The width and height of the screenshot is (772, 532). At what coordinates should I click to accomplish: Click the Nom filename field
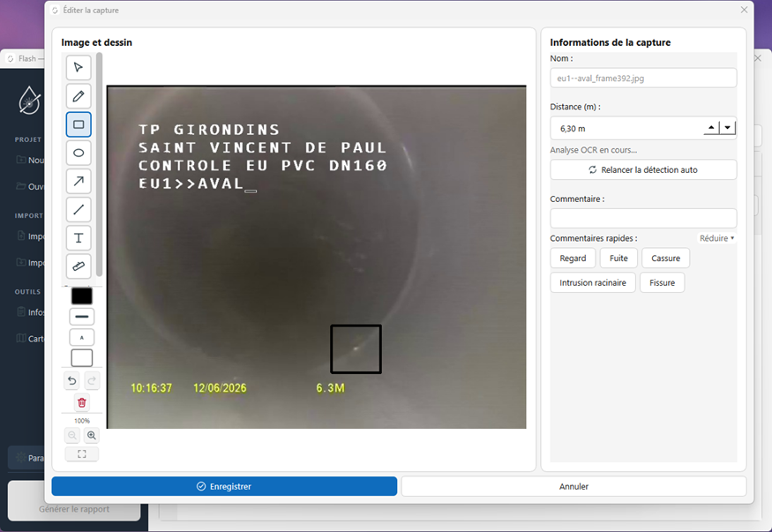point(643,78)
